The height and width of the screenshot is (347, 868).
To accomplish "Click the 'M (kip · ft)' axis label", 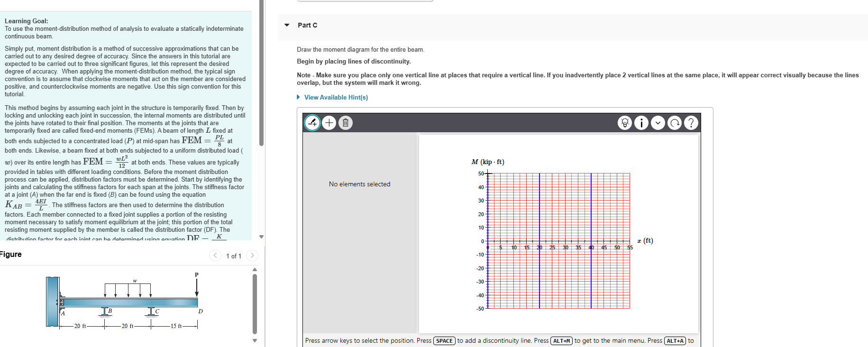I will (488, 162).
